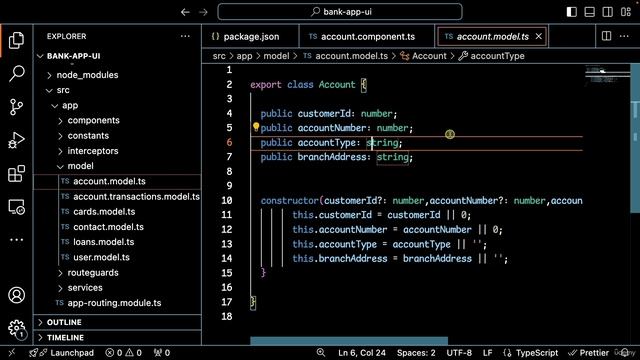Change indentation via Spaces: 2

[x=416, y=353]
